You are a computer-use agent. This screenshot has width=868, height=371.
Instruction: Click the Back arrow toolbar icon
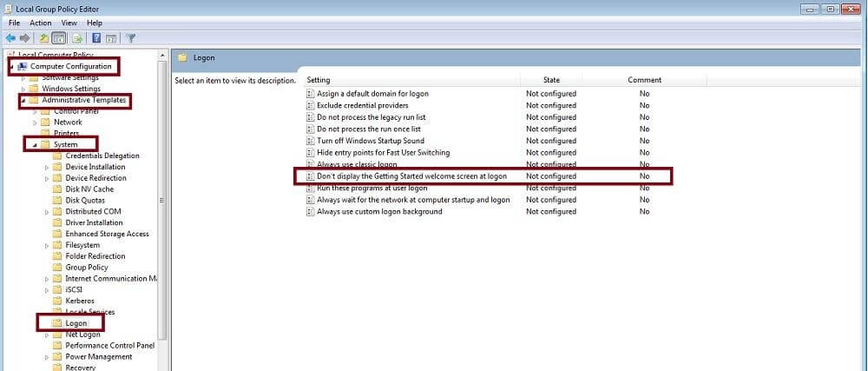pos(10,38)
